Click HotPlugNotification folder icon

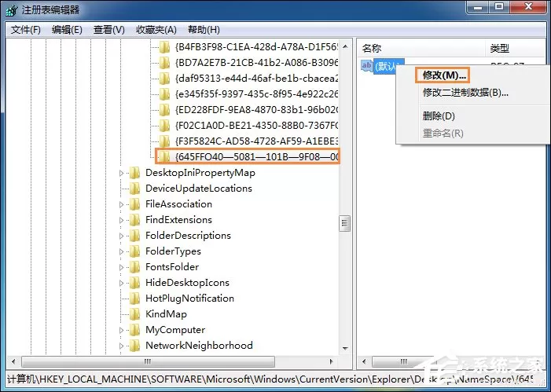134,299
